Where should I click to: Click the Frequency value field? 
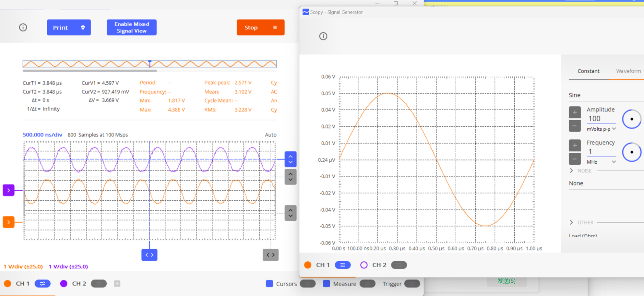pos(601,152)
